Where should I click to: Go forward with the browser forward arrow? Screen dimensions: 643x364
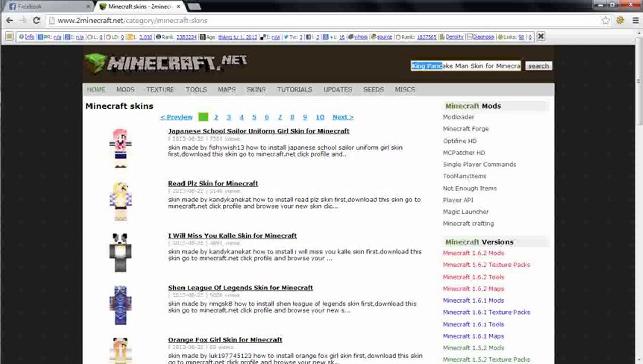[23, 21]
